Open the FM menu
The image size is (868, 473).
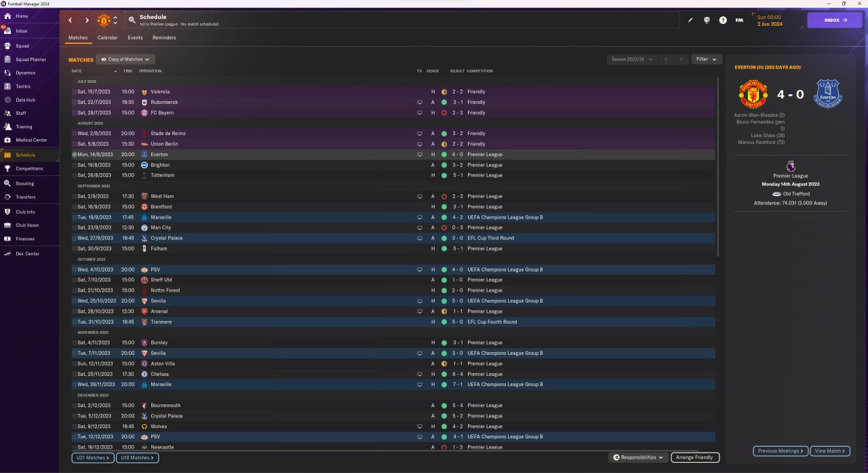coord(739,20)
